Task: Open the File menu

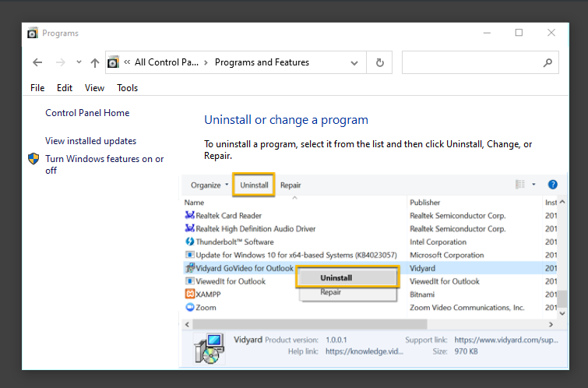Action: (37, 88)
